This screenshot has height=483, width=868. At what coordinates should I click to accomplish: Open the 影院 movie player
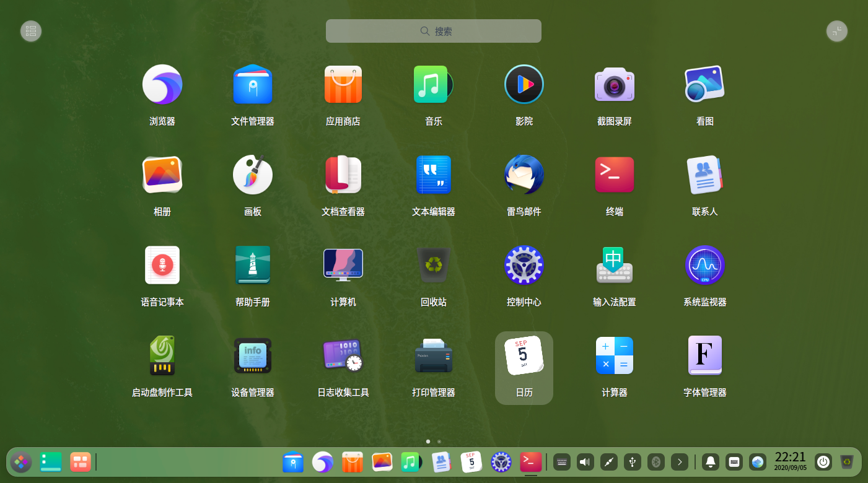click(524, 85)
